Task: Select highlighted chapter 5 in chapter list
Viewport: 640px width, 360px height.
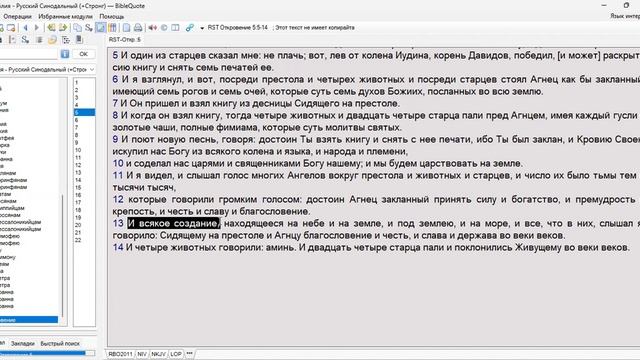Action: (84, 112)
